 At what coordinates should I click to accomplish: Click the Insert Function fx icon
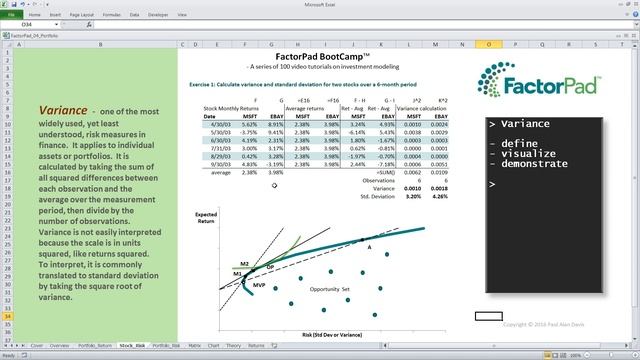pyautogui.click(x=89, y=24)
